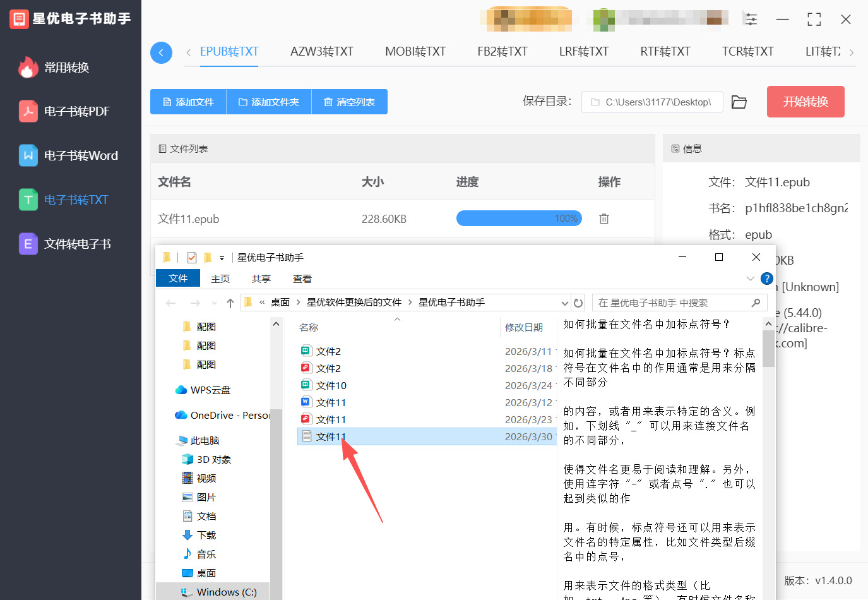868x600 pixels.
Task: Sort files by 修改日期 column header
Action: pos(524,327)
